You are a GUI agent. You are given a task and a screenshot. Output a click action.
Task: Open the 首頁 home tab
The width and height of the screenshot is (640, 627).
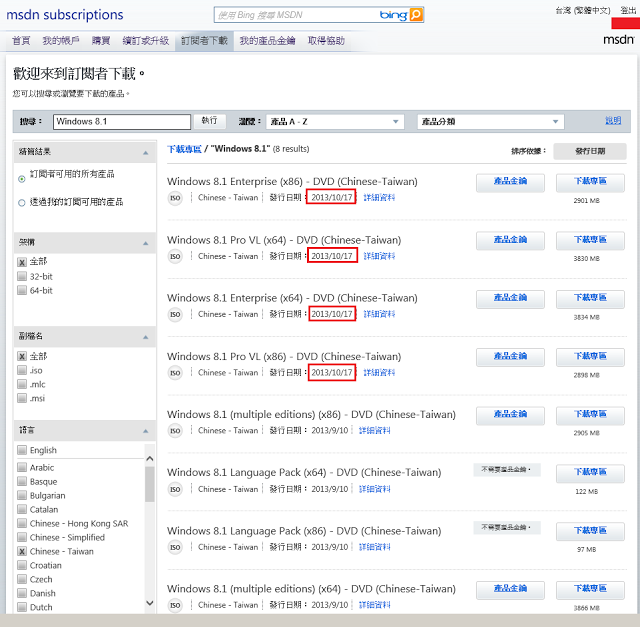(x=21, y=41)
